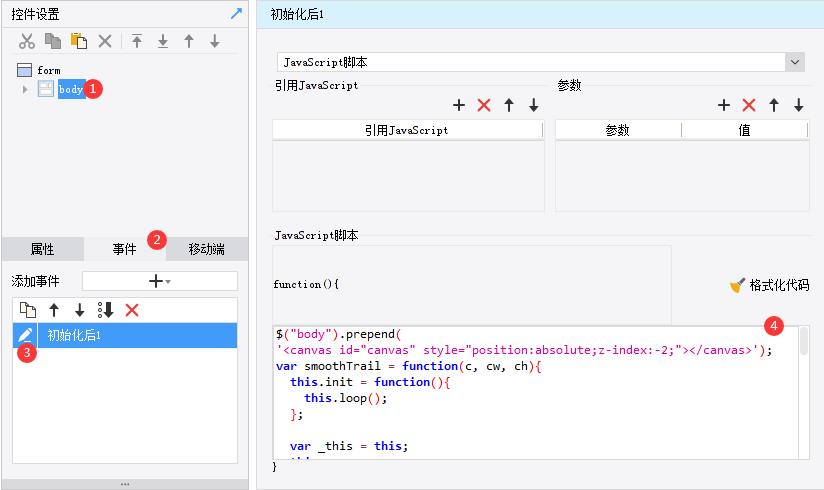Open the JavaScript脚本 type dropdown
The image size is (824, 490).
(795, 62)
